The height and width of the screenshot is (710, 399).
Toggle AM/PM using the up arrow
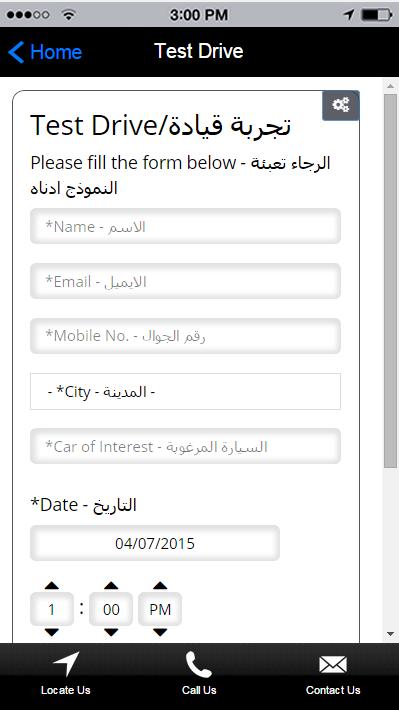point(160,585)
